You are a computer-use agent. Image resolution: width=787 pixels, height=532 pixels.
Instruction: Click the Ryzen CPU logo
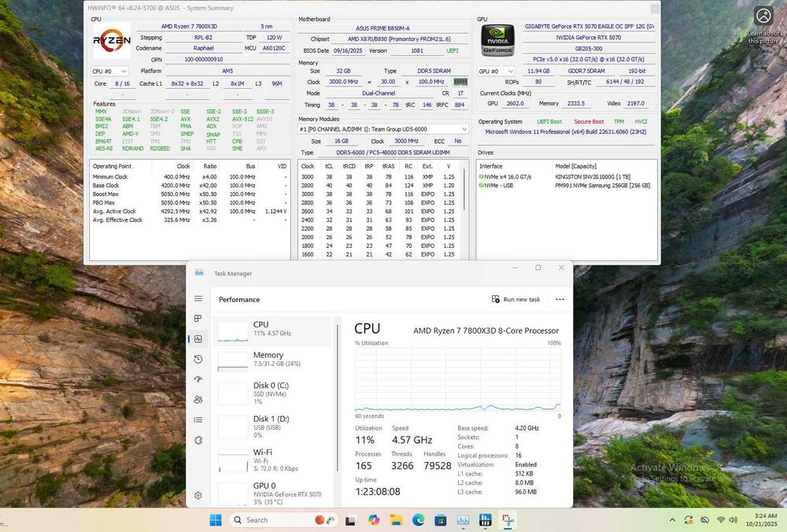pos(112,40)
